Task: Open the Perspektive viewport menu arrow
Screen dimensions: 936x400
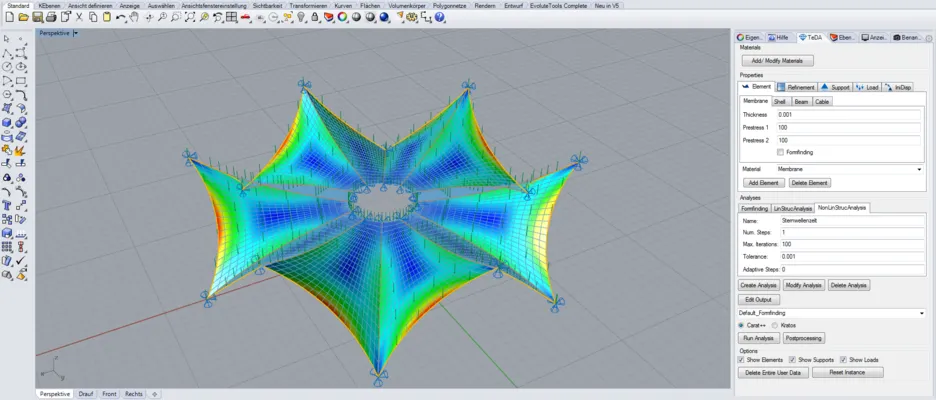Action: click(x=76, y=33)
